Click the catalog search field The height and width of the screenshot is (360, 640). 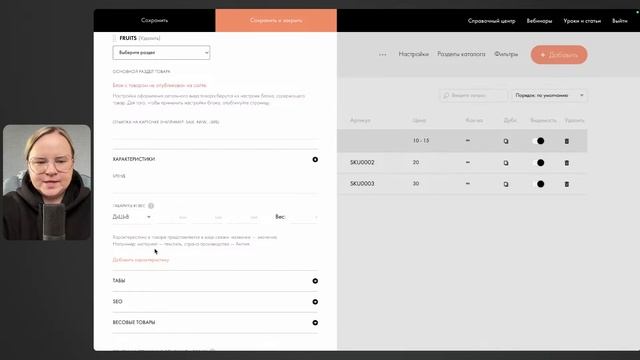(473, 96)
